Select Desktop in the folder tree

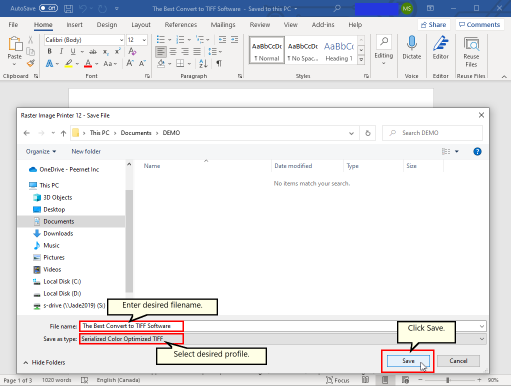(54, 210)
